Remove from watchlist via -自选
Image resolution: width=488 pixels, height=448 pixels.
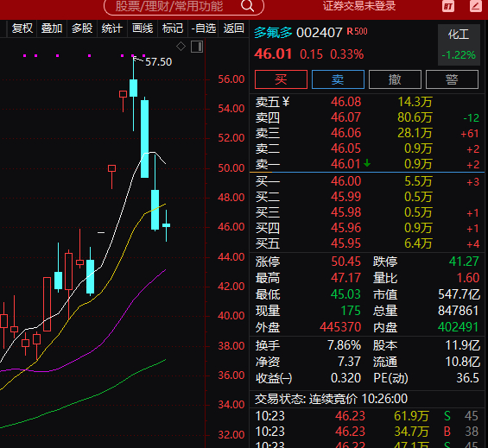203,28
